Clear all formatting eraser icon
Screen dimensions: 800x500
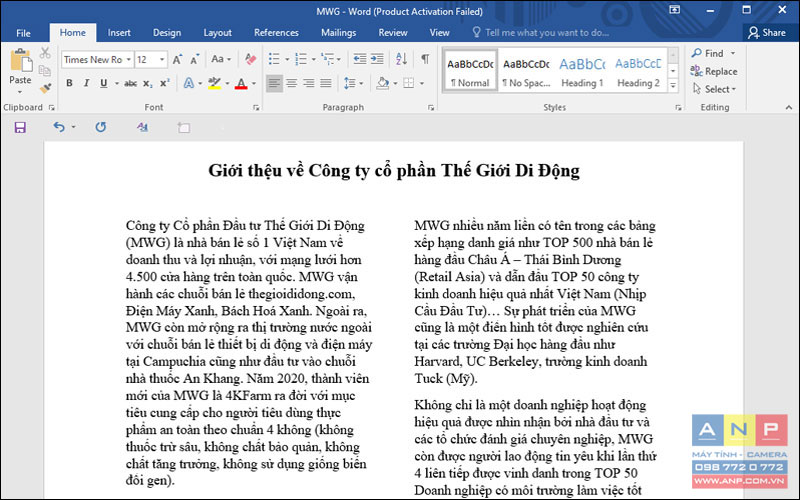(x=250, y=59)
